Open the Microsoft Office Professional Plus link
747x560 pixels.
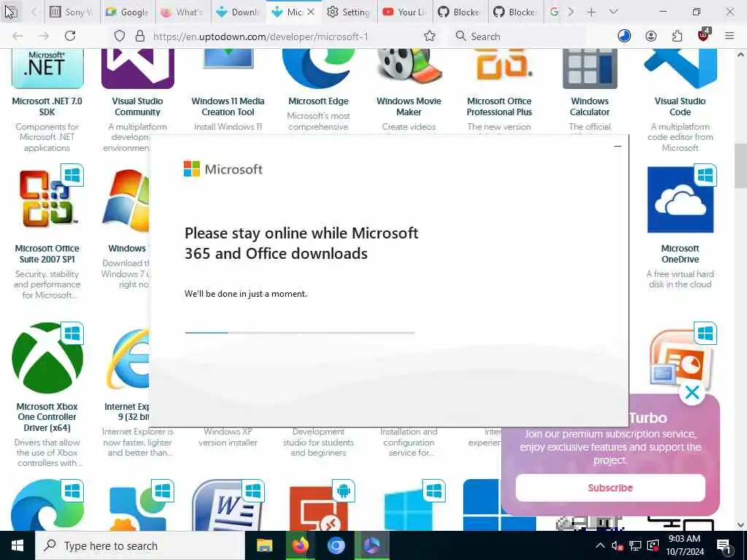point(499,106)
